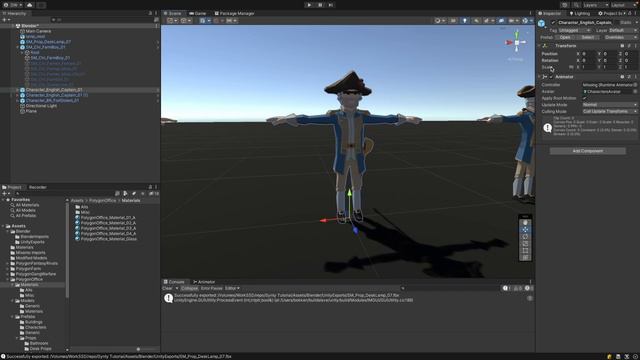Select the Transform tool in scene overlay

525,258
